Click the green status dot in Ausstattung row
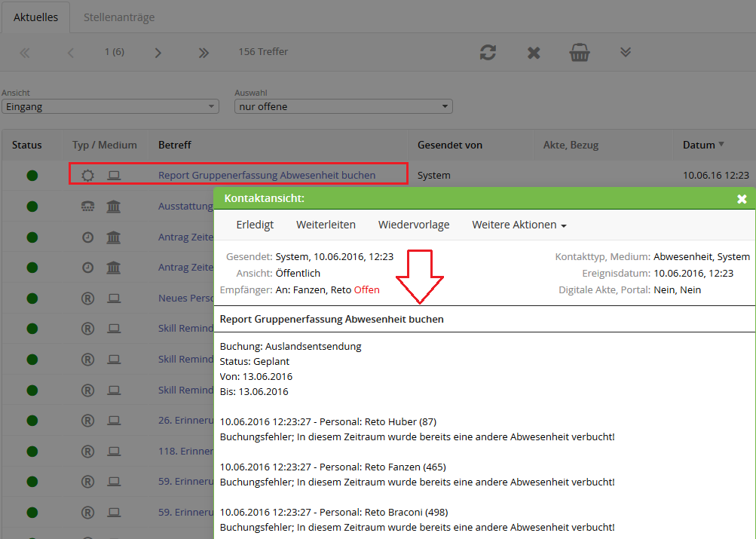 pyautogui.click(x=32, y=207)
